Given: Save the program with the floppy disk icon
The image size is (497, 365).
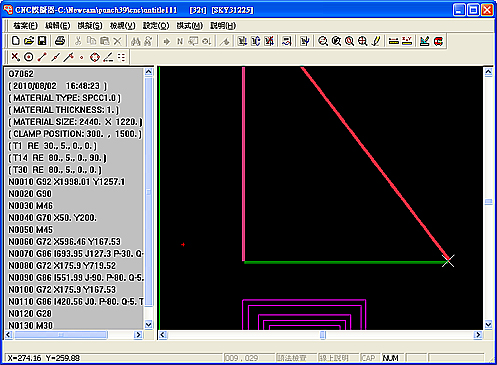Looking at the screenshot, I should [x=42, y=41].
